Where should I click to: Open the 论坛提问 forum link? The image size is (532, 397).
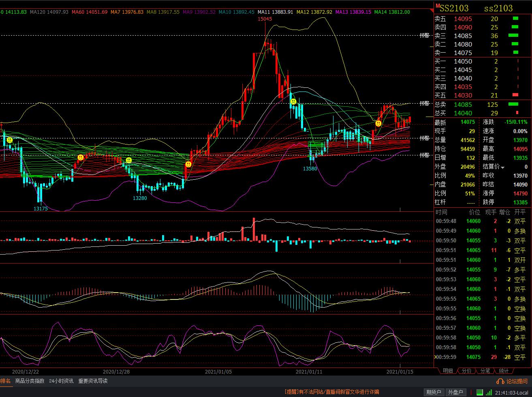[x=517, y=381]
